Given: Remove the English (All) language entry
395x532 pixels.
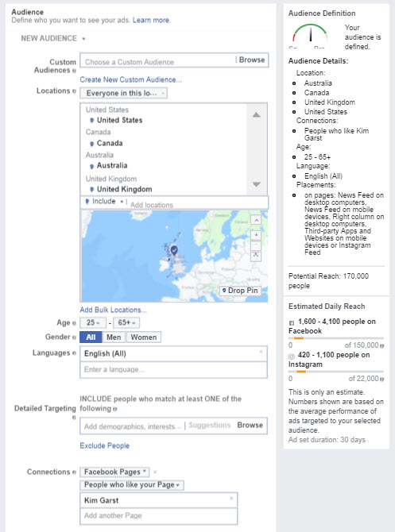Looking at the screenshot, I should pyautogui.click(x=261, y=352).
